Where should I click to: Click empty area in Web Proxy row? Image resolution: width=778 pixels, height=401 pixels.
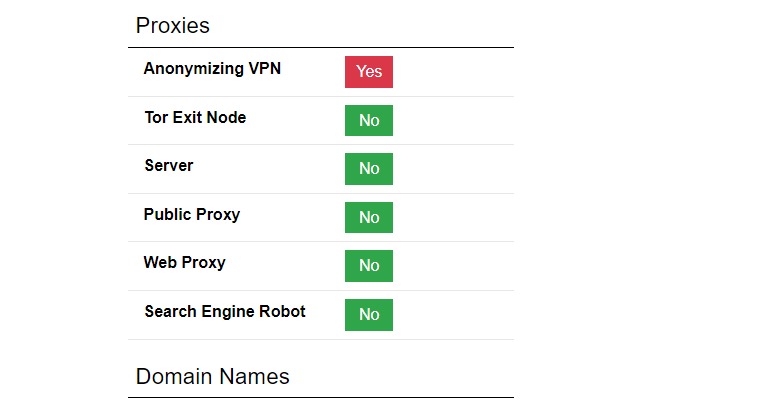click(453, 266)
